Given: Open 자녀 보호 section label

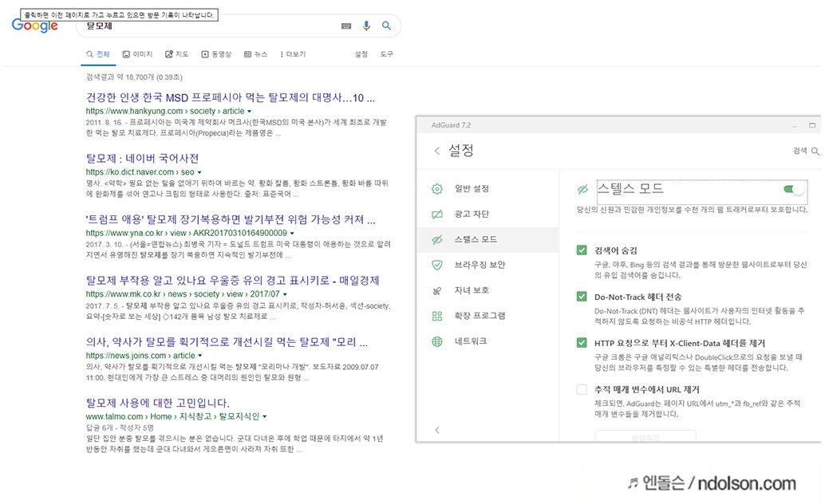Looking at the screenshot, I should 472,290.
